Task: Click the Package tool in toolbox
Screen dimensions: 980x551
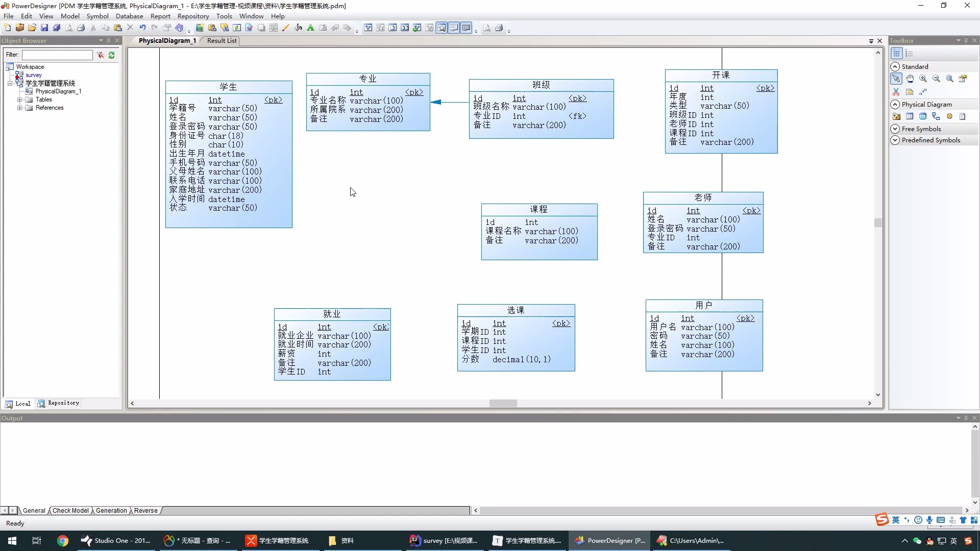Action: (896, 116)
